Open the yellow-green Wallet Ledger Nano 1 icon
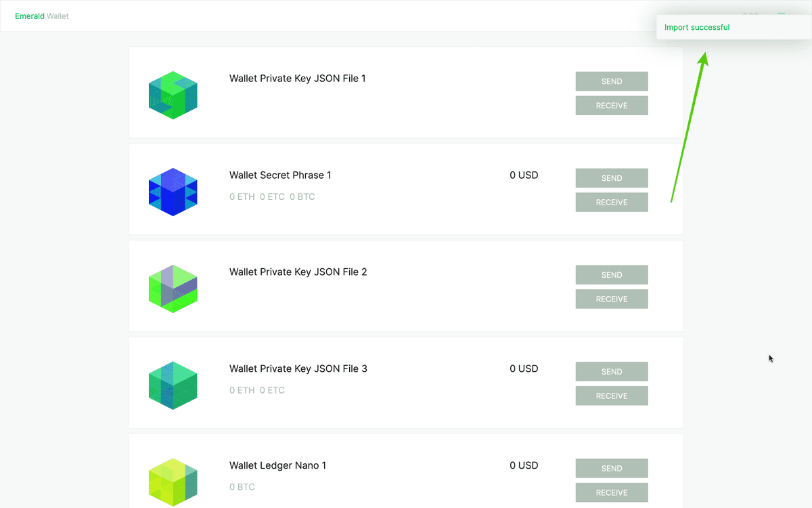 (173, 482)
